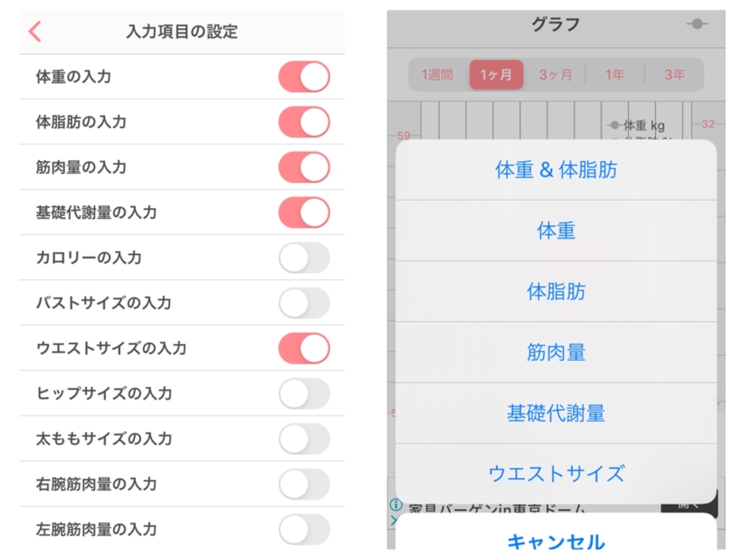This screenshot has height=560, width=747.
Task: Pick 筋肉量 from the action sheet
Action: [x=556, y=353]
